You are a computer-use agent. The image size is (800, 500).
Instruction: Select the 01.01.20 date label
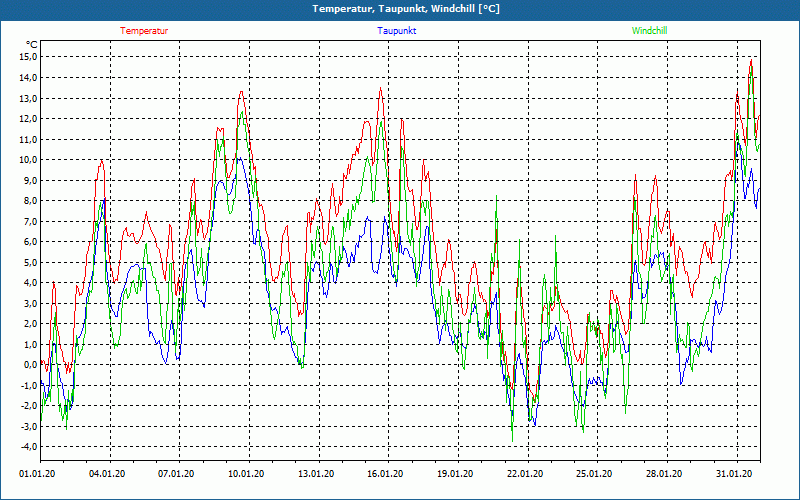tap(38, 474)
